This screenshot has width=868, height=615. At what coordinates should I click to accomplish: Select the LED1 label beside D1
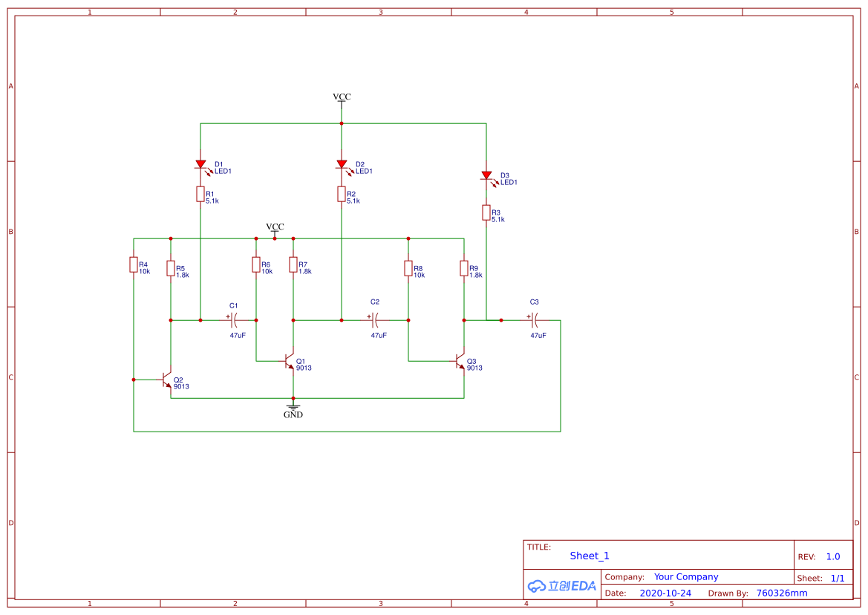click(223, 172)
